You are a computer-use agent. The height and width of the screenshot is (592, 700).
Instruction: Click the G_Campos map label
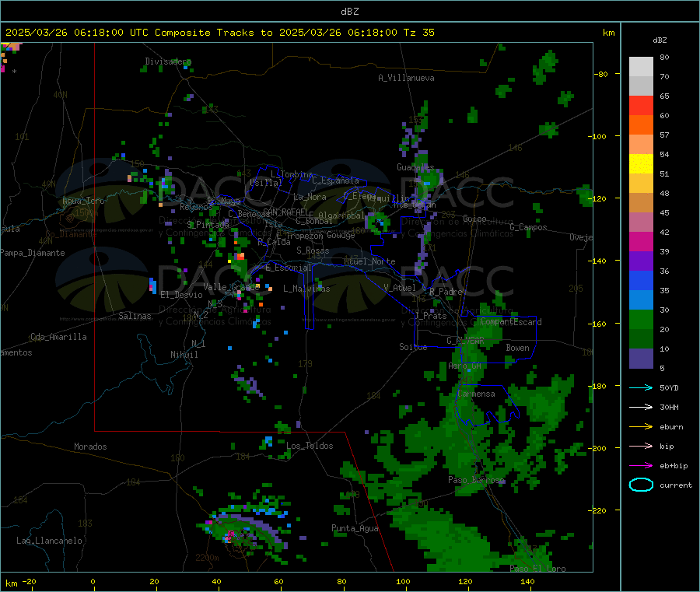click(x=528, y=227)
